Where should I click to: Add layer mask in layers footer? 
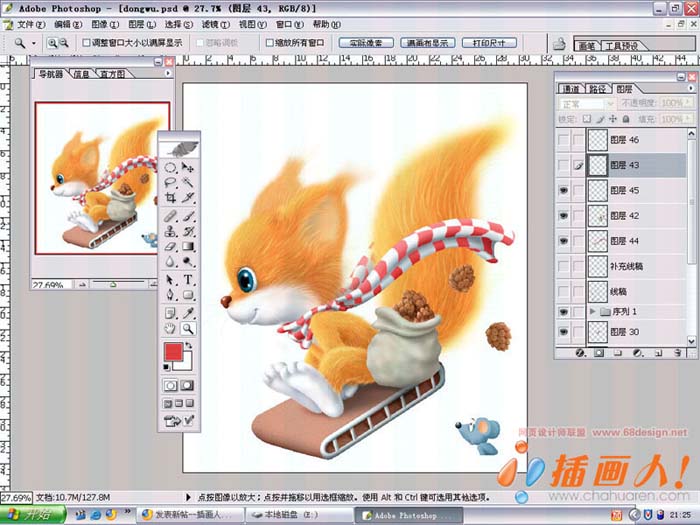click(x=599, y=353)
